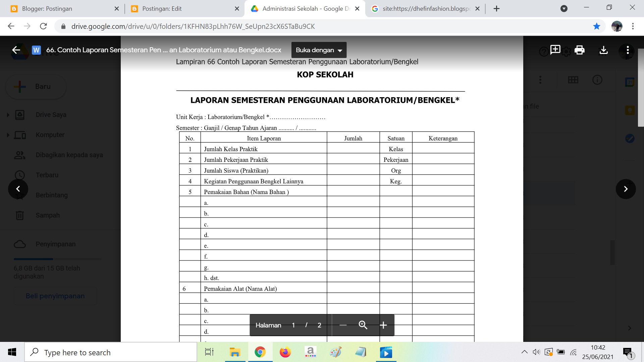Add a comment using the comment icon

[x=555, y=50]
